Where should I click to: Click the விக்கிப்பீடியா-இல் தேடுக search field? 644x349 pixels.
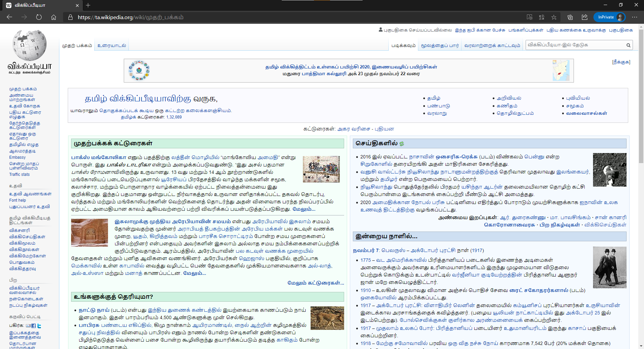(576, 45)
